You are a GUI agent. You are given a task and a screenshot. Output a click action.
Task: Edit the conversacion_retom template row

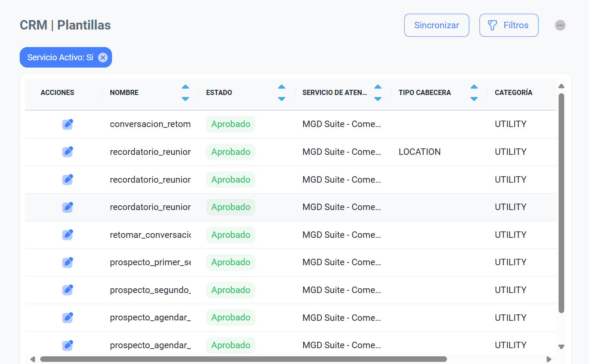[68, 124]
